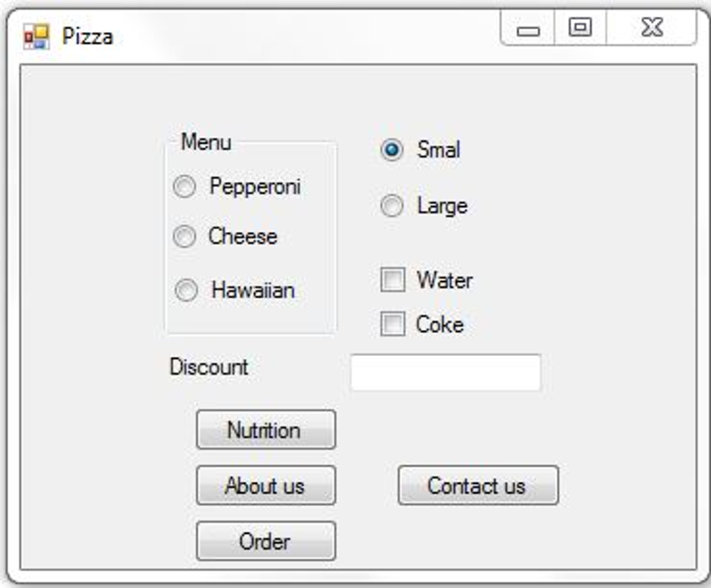Open the Contact us button
711x588 pixels.
click(478, 485)
